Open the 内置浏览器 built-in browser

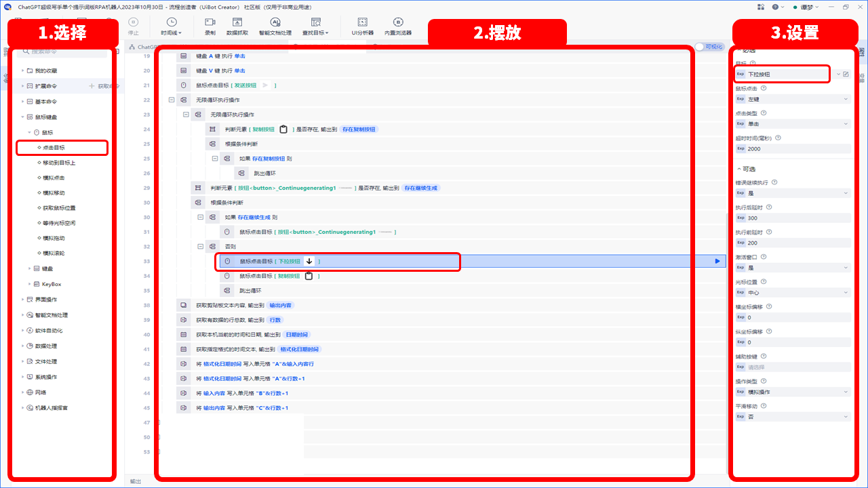(x=398, y=26)
